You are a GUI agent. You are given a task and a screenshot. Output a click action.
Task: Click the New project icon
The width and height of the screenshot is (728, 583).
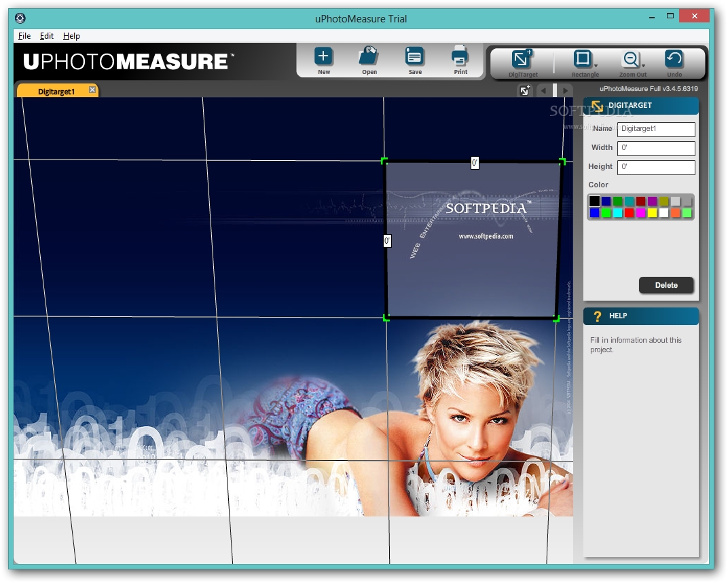[x=324, y=56]
